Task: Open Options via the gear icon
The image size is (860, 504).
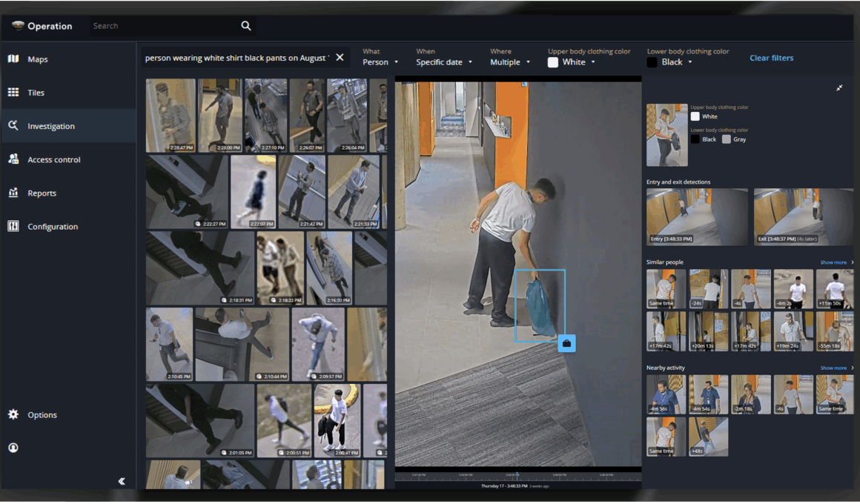Action: 13,414
